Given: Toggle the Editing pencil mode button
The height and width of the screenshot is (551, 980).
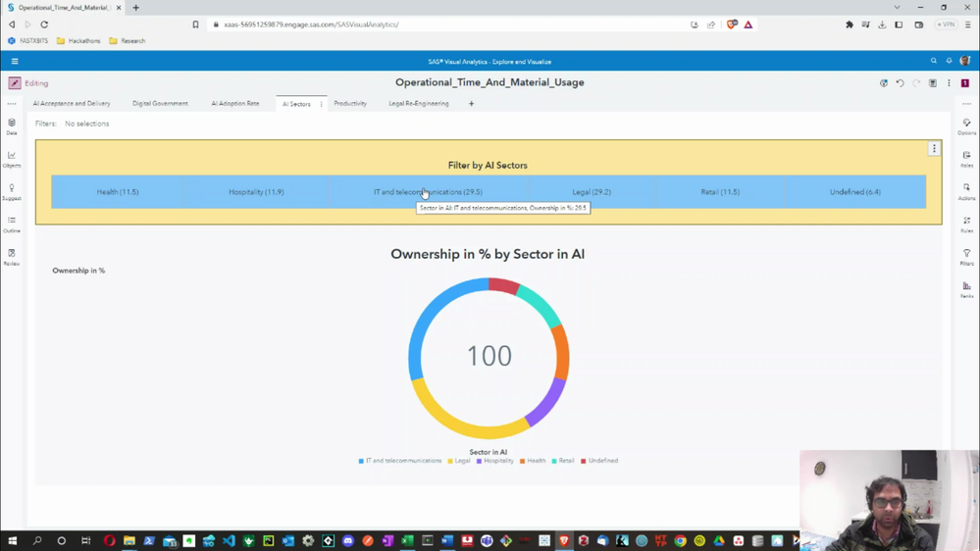Looking at the screenshot, I should 15,83.
